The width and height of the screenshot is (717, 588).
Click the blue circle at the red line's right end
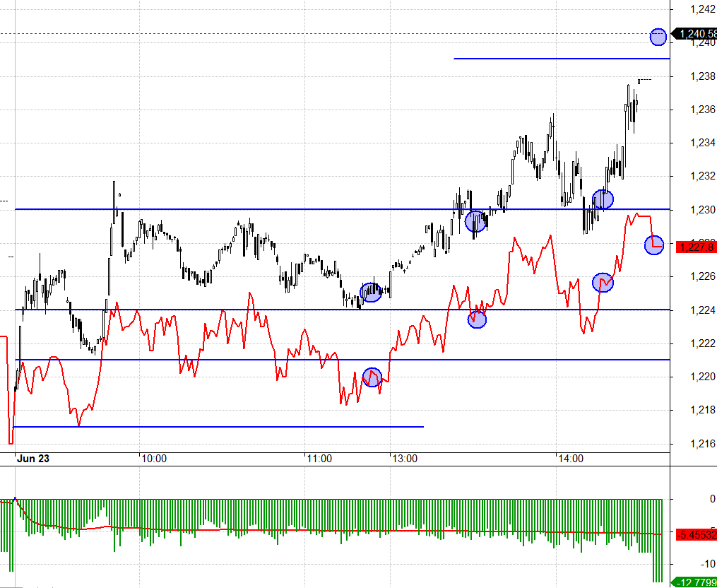654,245
